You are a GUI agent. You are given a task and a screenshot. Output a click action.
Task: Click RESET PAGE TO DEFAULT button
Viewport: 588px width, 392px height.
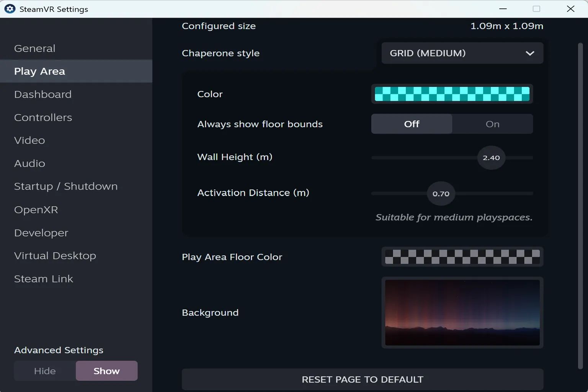click(x=363, y=379)
